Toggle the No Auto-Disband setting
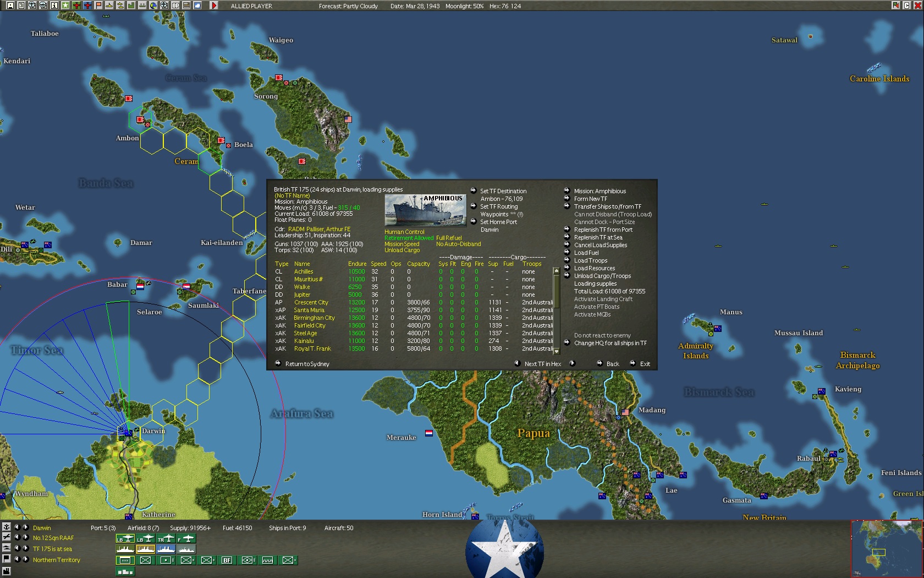The image size is (924, 578). coord(458,244)
